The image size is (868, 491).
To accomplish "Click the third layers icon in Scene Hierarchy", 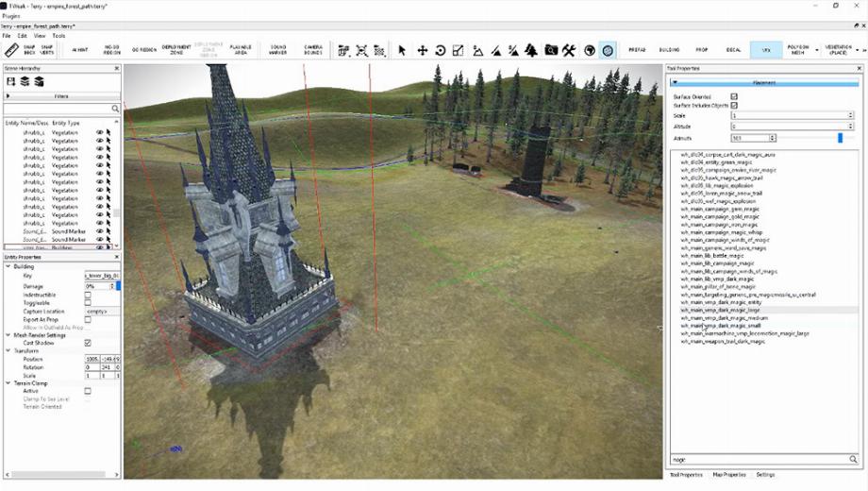I will (39, 81).
